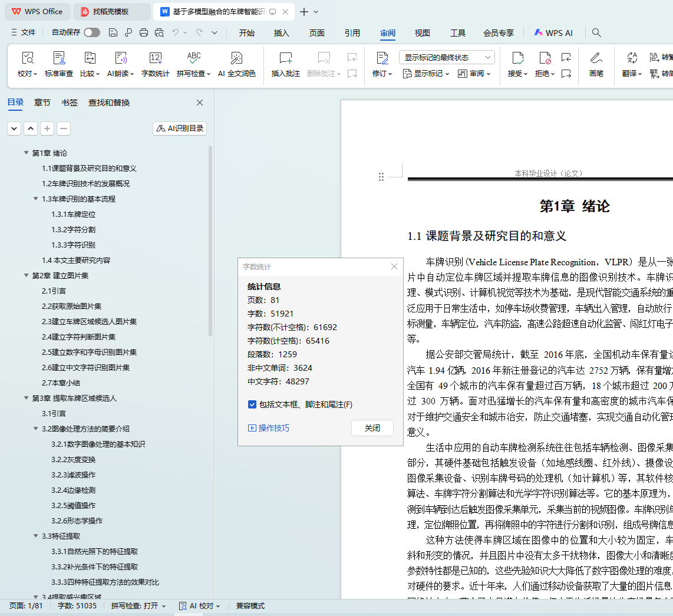The height and width of the screenshot is (616, 673).
Task: Open 字数统计 word count tool
Action: pos(156,65)
